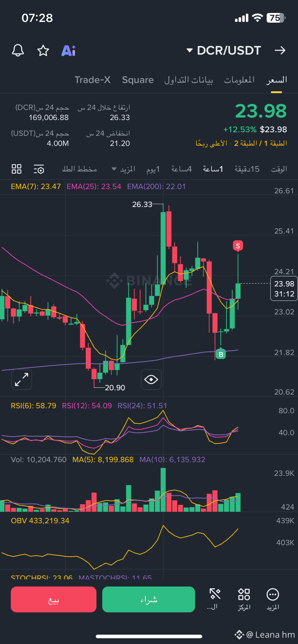This screenshot has height=644, width=298.
Task: Tap the red بيع sell button
Action: click(x=54, y=599)
